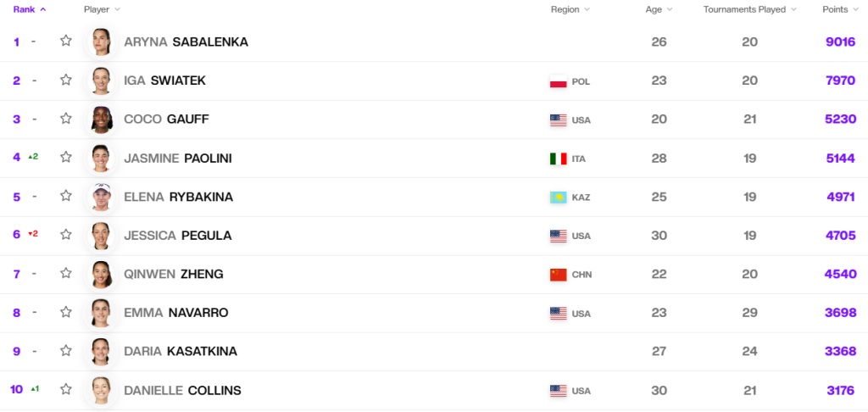The height and width of the screenshot is (412, 868).
Task: Click the star next to Jessica Pegula
Action: (x=66, y=234)
